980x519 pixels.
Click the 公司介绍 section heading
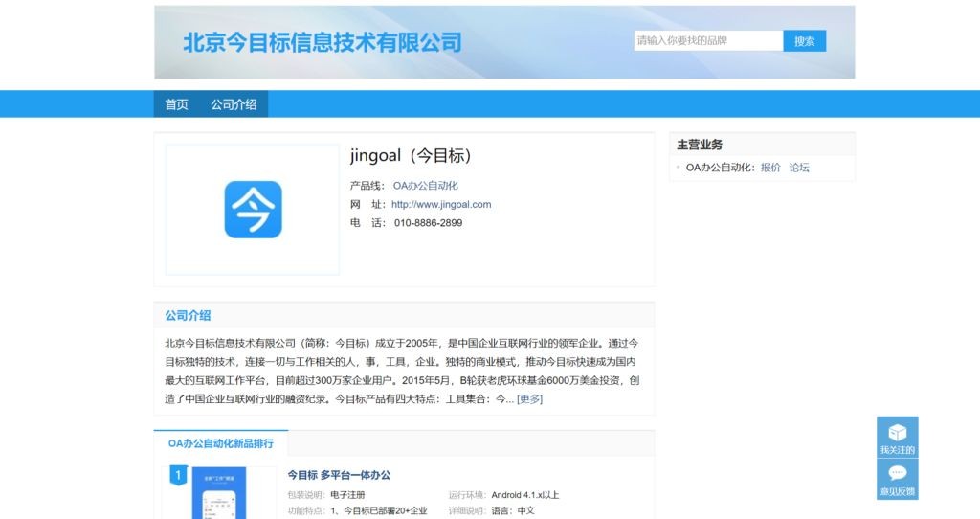click(188, 315)
